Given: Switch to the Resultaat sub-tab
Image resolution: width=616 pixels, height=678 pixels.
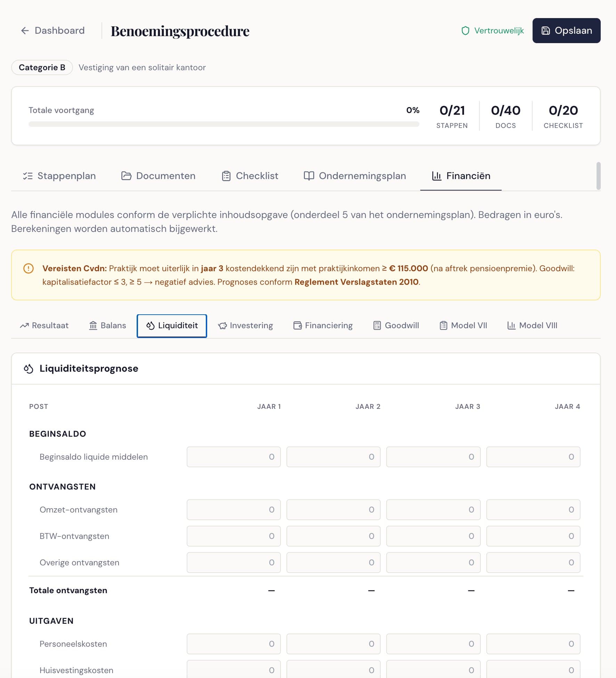Looking at the screenshot, I should tap(44, 326).
